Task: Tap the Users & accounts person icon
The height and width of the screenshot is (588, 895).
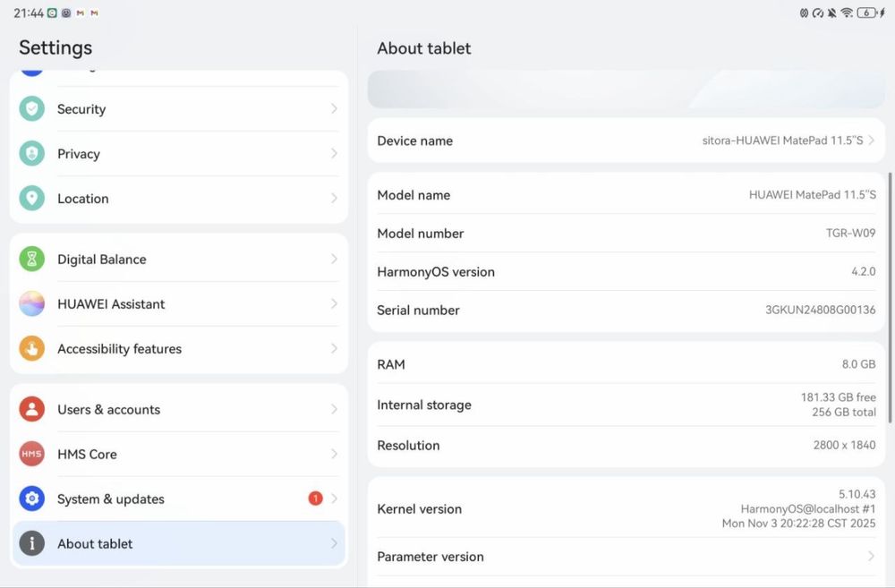Action: tap(32, 410)
